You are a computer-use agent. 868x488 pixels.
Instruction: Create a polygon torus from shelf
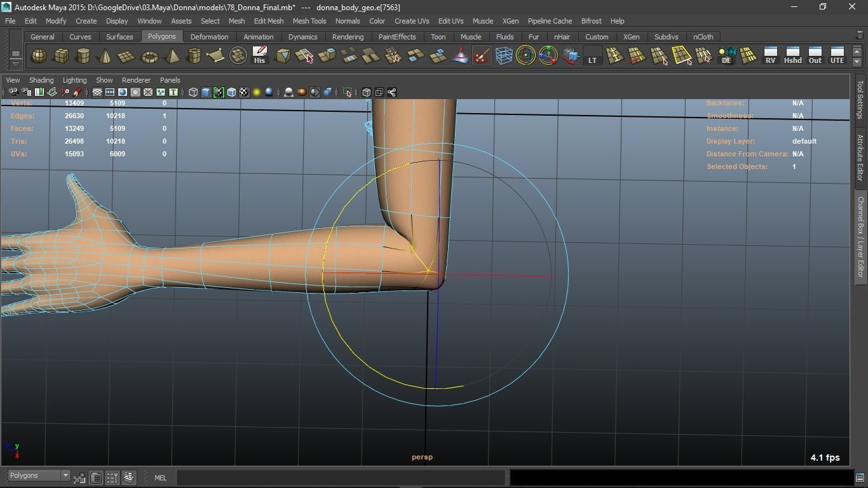pyautogui.click(x=149, y=56)
